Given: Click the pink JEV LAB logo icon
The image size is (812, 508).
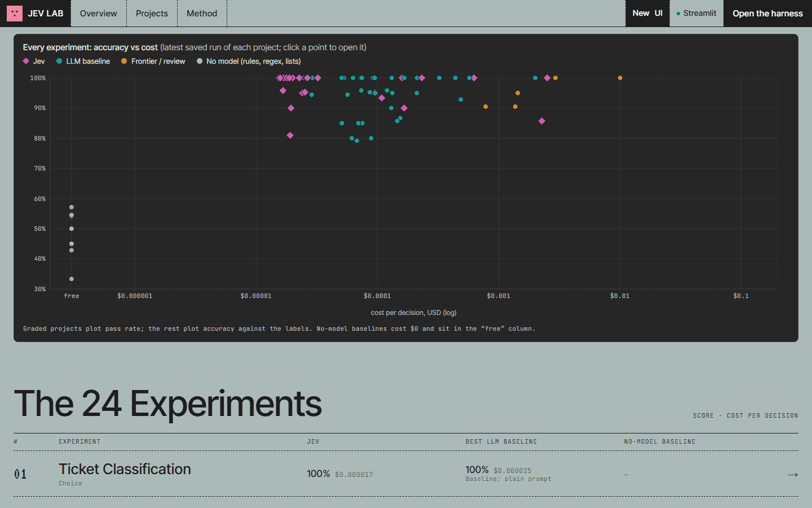Looking at the screenshot, I should (15, 14).
